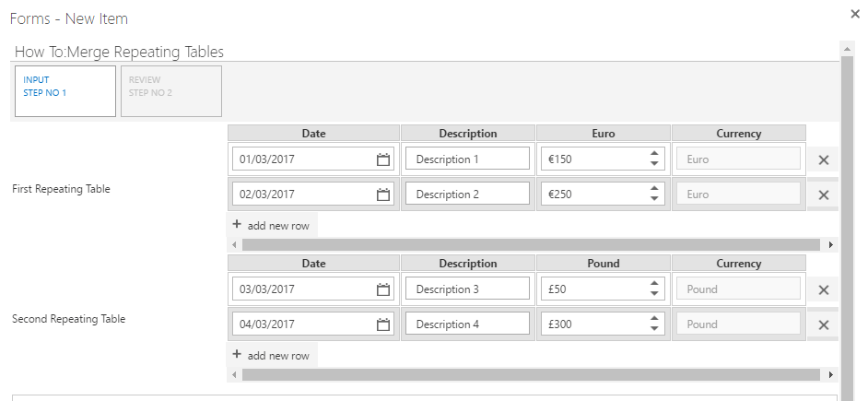Decrease the £50 amount with down arrow
Viewport: 868px width, 401px height.
654,293
